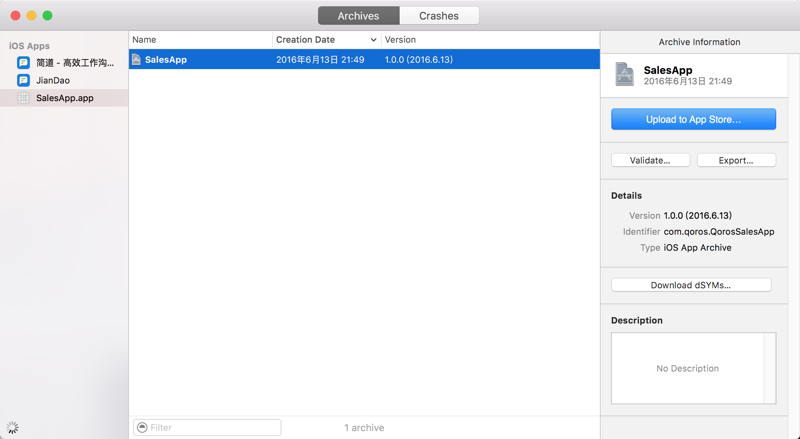The height and width of the screenshot is (439, 800).
Task: Select SalesApp.app in iOS Apps list
Action: coord(65,98)
